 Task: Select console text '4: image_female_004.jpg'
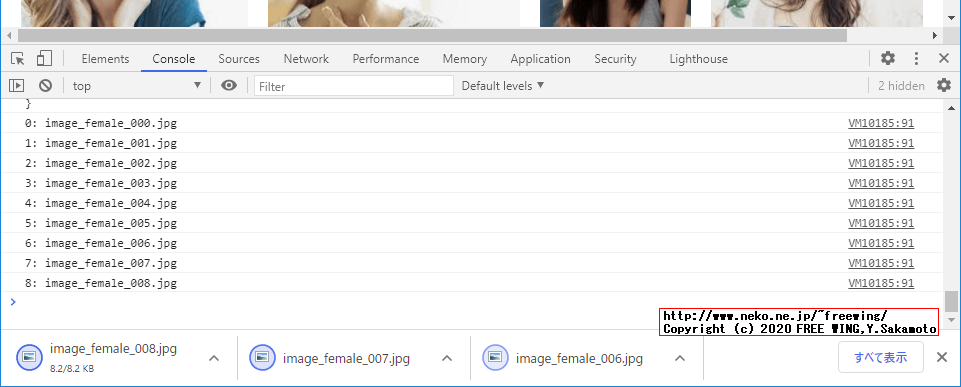coord(101,203)
